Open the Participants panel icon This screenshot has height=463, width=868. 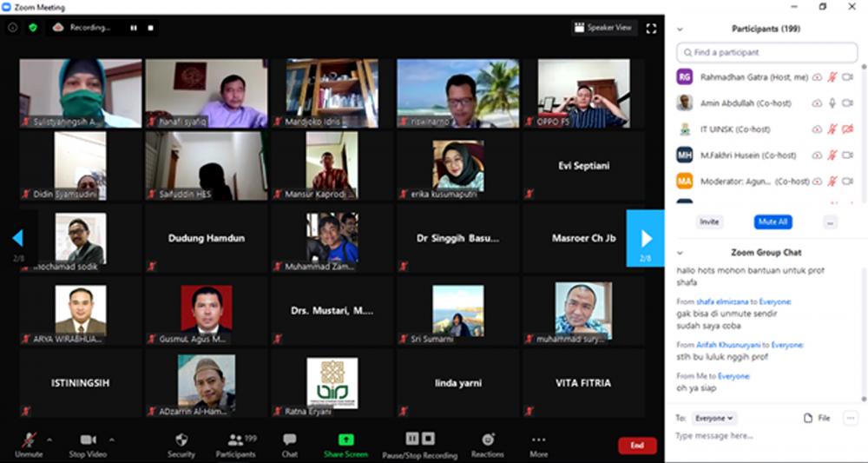tap(235, 440)
